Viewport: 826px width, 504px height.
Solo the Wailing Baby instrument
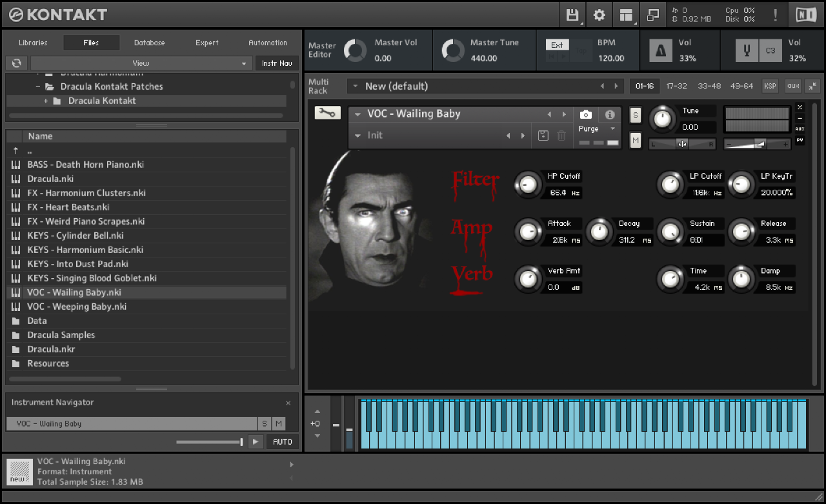coord(636,116)
